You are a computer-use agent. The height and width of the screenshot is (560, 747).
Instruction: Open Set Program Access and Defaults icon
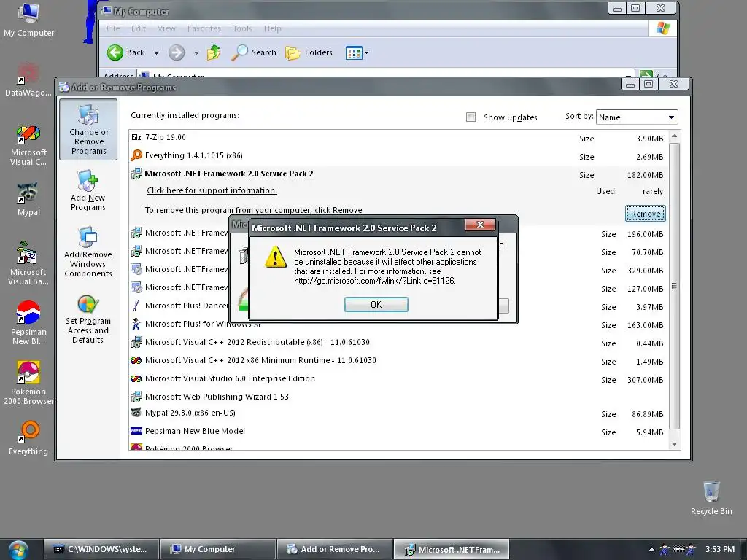tap(88, 319)
